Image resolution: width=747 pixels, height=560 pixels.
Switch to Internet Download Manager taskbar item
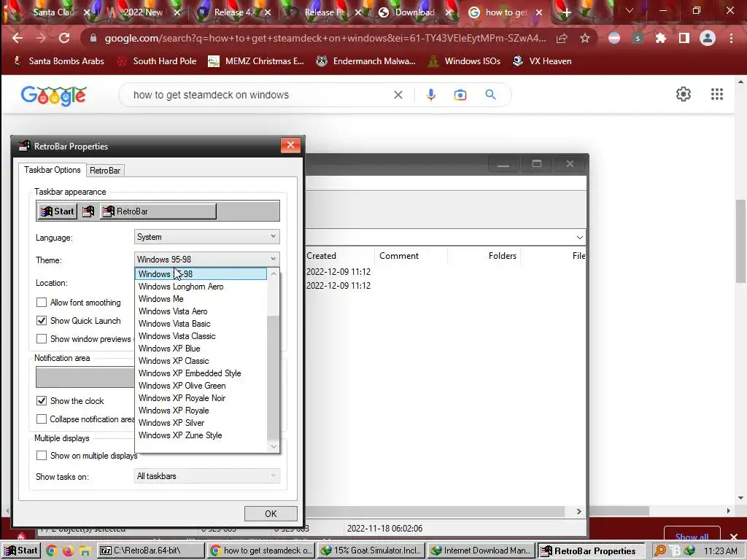tap(481, 551)
